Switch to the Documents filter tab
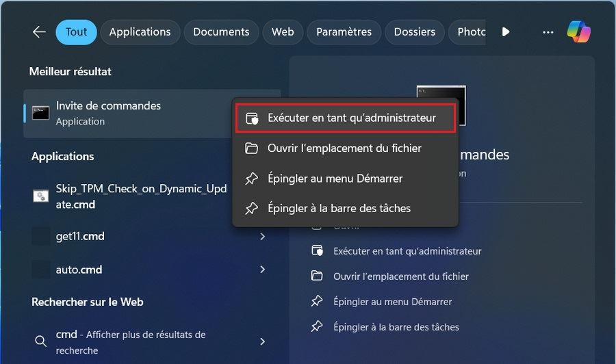Screen dimensions: 616x364 [x=220, y=32]
